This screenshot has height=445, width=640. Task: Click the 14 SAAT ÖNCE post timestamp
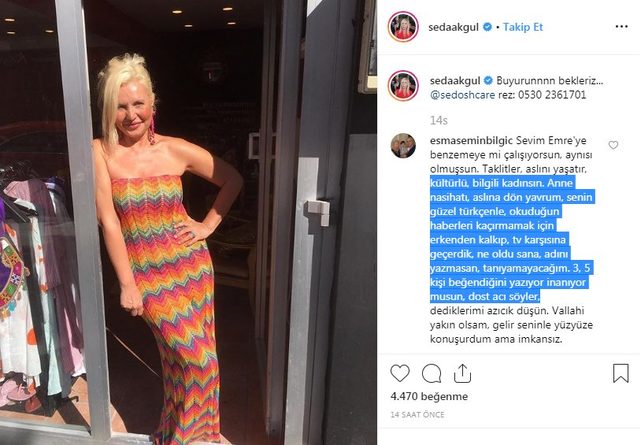pyautogui.click(x=417, y=415)
